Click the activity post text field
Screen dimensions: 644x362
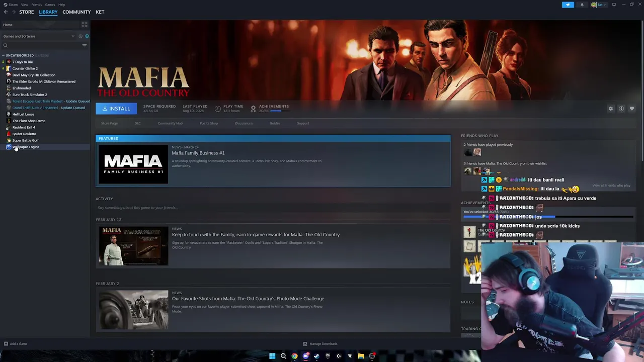(273, 208)
